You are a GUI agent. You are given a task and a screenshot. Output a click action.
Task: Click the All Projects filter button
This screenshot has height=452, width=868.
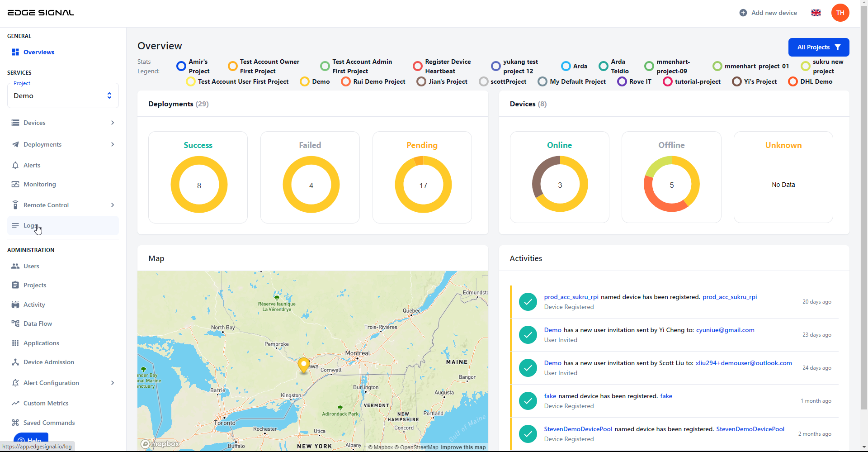tap(818, 47)
